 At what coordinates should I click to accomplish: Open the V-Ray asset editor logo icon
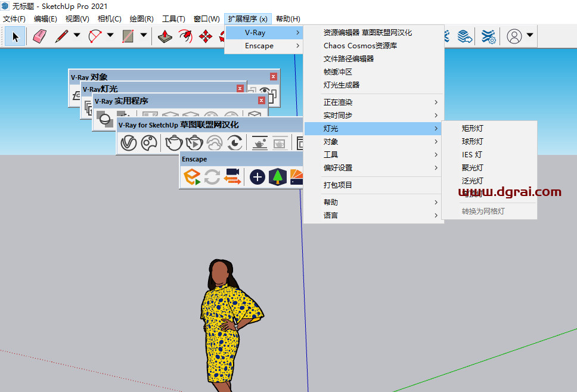coord(129,143)
